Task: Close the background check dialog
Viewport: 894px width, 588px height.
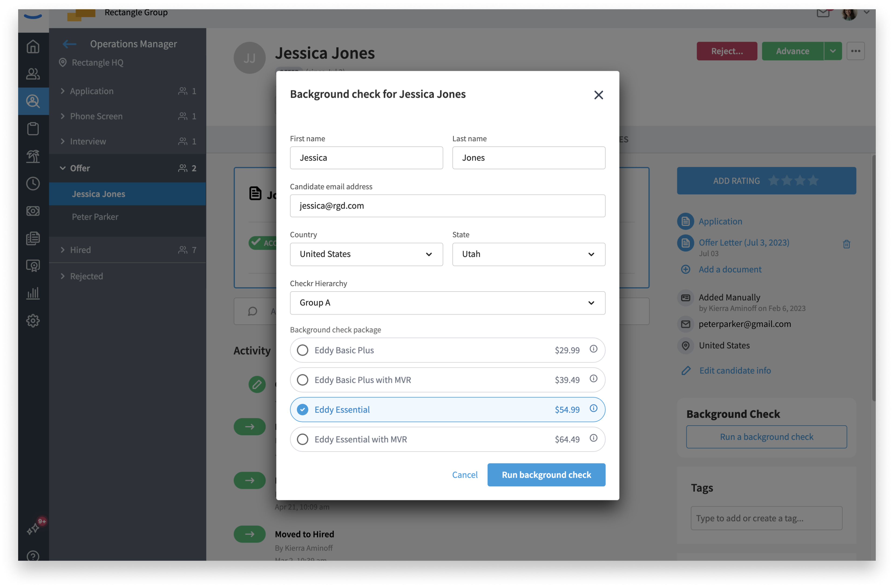Action: click(598, 95)
